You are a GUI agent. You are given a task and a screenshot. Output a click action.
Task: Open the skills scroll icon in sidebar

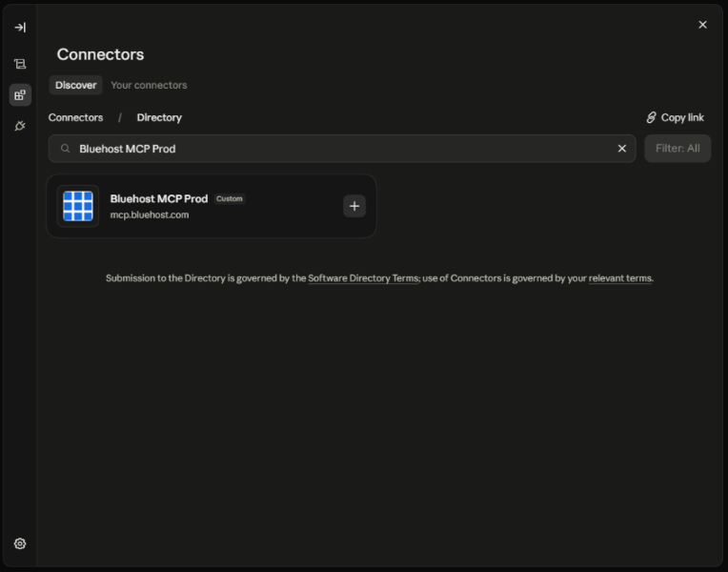(20, 64)
